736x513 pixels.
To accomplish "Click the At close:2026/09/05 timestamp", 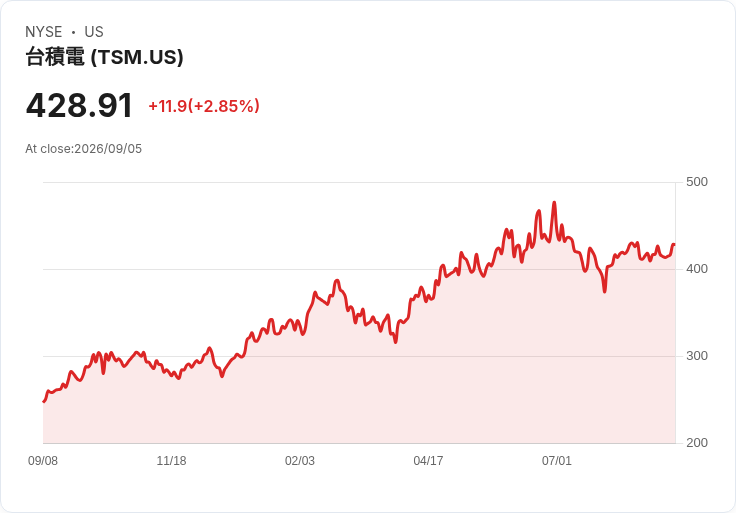I will coord(84,149).
